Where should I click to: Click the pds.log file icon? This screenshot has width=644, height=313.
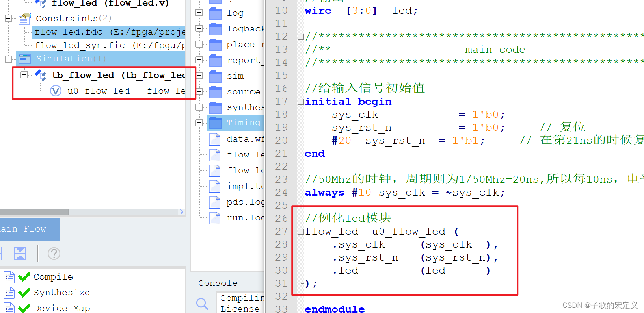215,202
